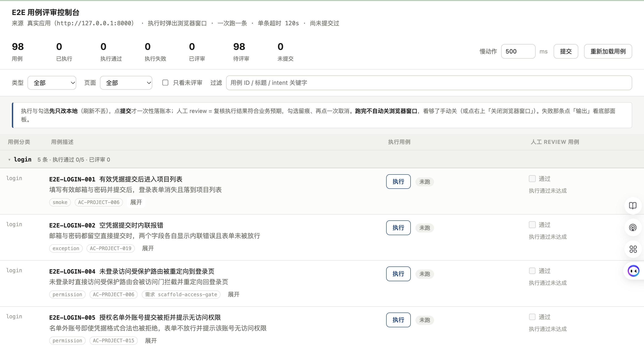The width and height of the screenshot is (644, 349).
Task: Expand details of E2E-LOGIN-004 via 展开
Action: pyautogui.click(x=233, y=294)
